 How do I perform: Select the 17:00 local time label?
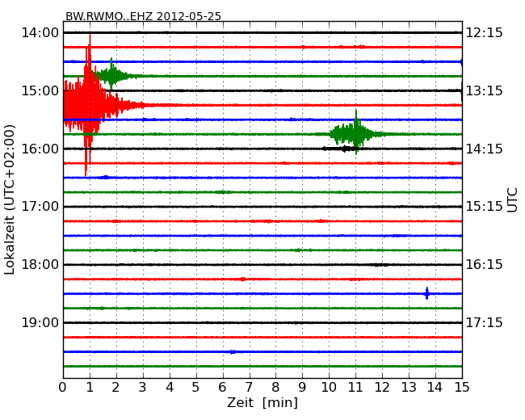(40, 207)
